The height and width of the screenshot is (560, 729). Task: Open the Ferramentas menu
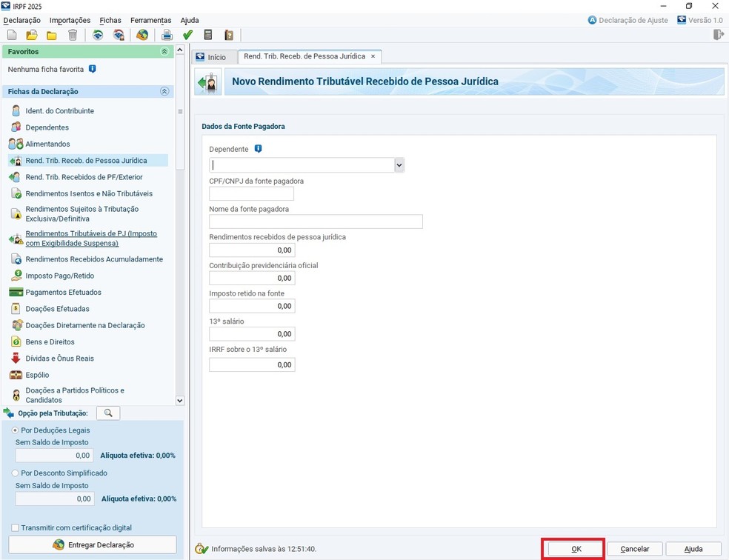150,20
